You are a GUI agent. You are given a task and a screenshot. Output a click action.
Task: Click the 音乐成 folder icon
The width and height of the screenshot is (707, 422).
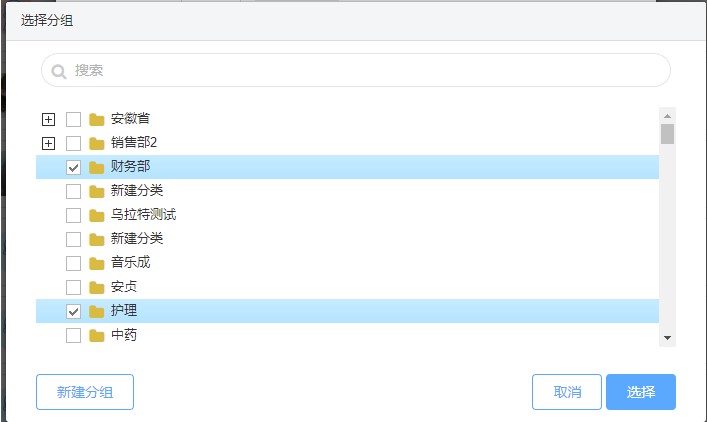click(97, 263)
